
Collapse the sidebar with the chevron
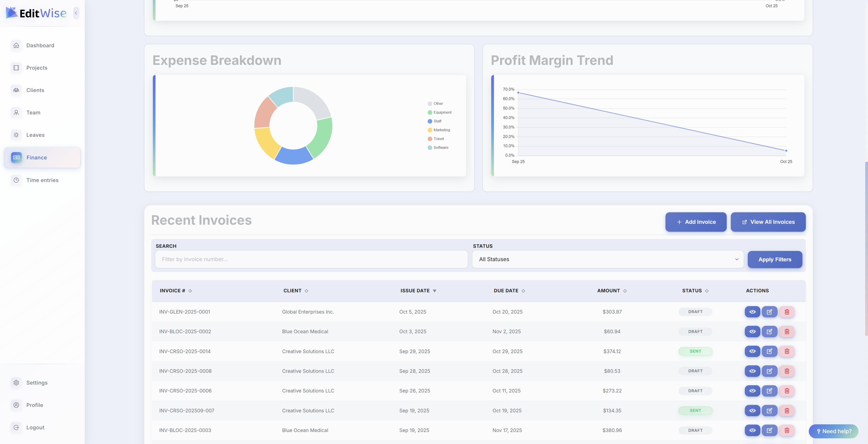tap(76, 13)
